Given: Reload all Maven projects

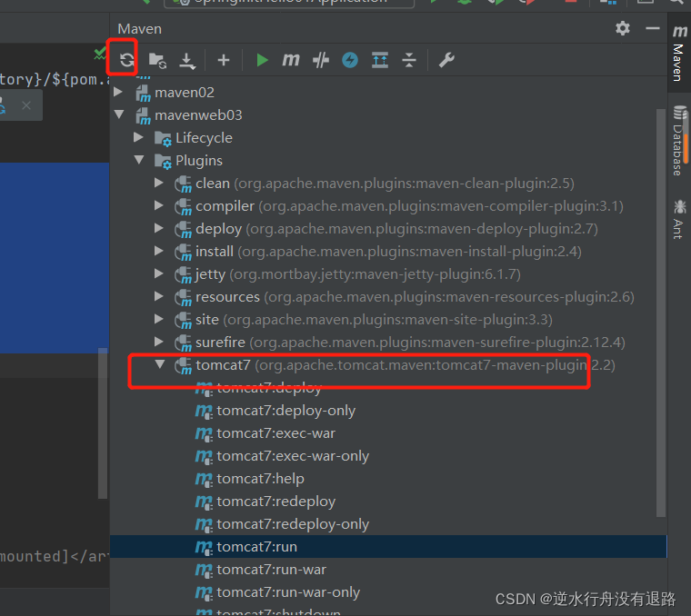Looking at the screenshot, I should click(127, 59).
